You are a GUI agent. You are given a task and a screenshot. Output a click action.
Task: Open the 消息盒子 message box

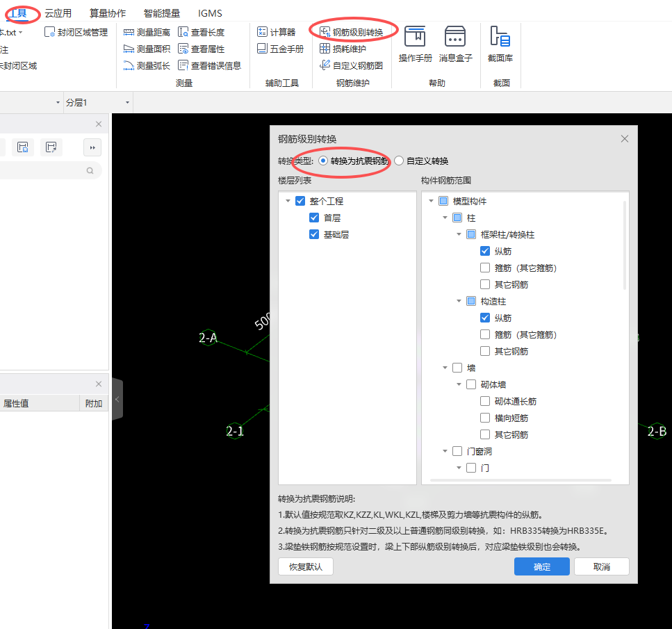click(x=455, y=44)
